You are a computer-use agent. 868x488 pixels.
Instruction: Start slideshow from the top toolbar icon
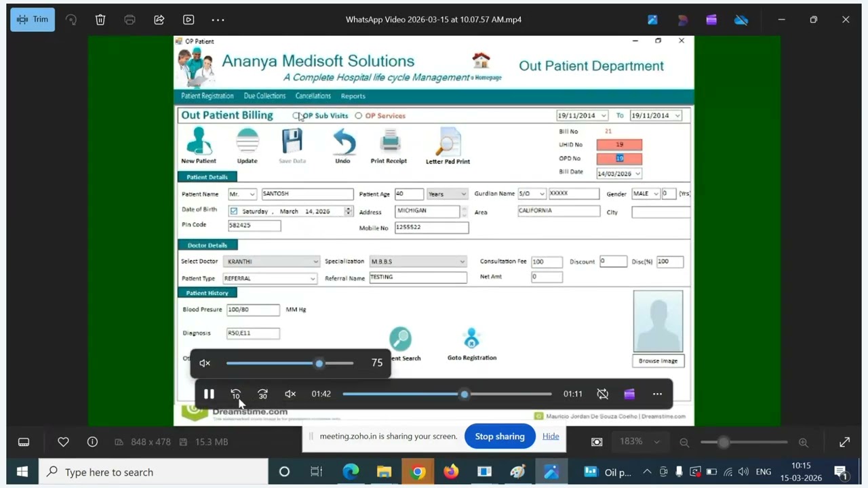[x=189, y=20]
